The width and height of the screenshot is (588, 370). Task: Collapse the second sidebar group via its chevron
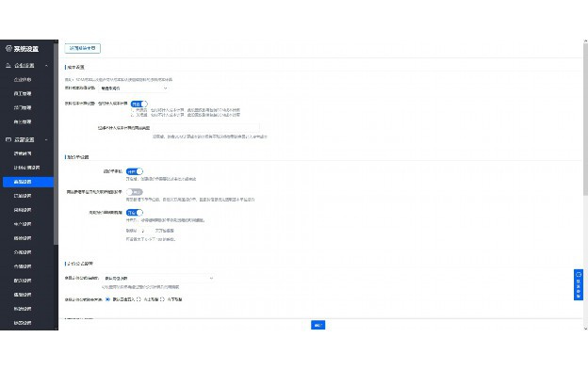click(46, 139)
